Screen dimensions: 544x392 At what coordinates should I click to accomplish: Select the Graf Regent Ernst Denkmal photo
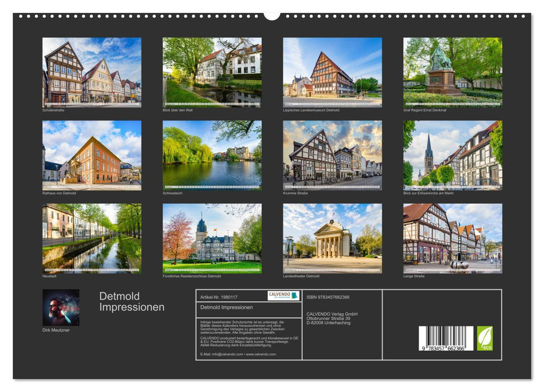coord(453,72)
